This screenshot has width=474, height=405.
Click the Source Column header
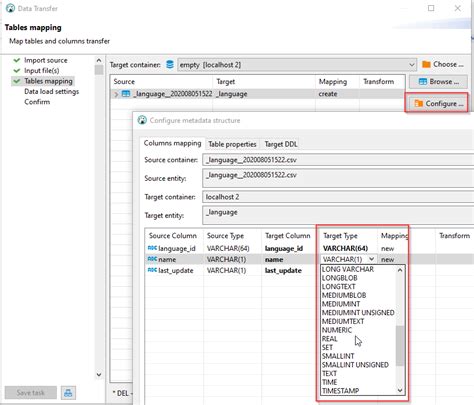point(173,236)
